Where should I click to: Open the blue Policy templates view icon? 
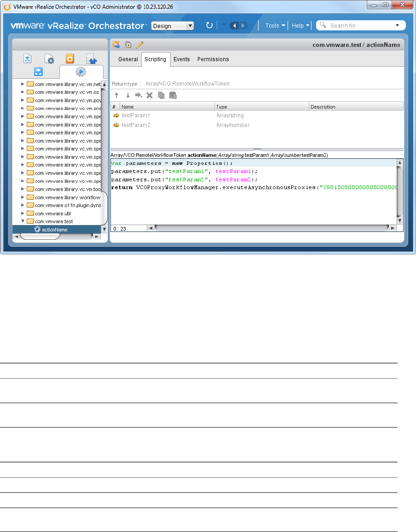[38, 72]
